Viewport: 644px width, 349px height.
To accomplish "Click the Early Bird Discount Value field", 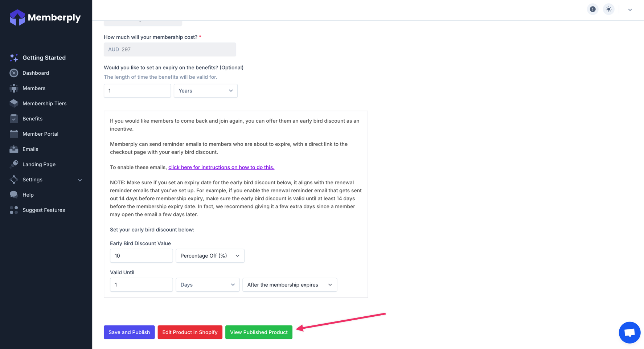I will coord(141,256).
